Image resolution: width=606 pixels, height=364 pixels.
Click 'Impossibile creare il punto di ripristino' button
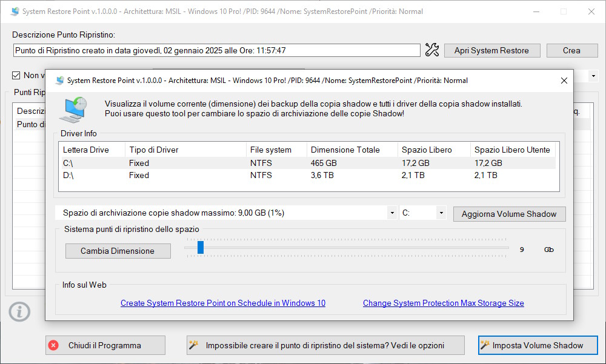click(325, 345)
